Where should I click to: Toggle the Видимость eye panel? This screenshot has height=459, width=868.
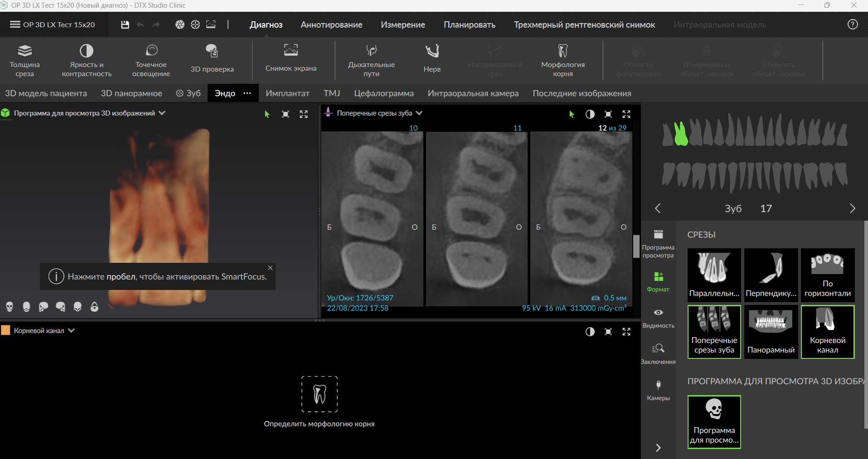pyautogui.click(x=658, y=317)
